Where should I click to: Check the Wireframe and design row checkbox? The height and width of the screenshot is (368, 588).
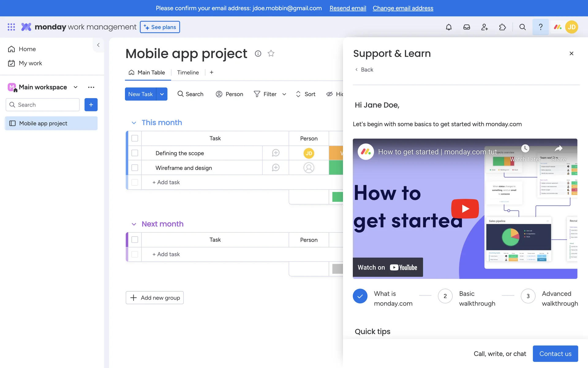tap(135, 167)
